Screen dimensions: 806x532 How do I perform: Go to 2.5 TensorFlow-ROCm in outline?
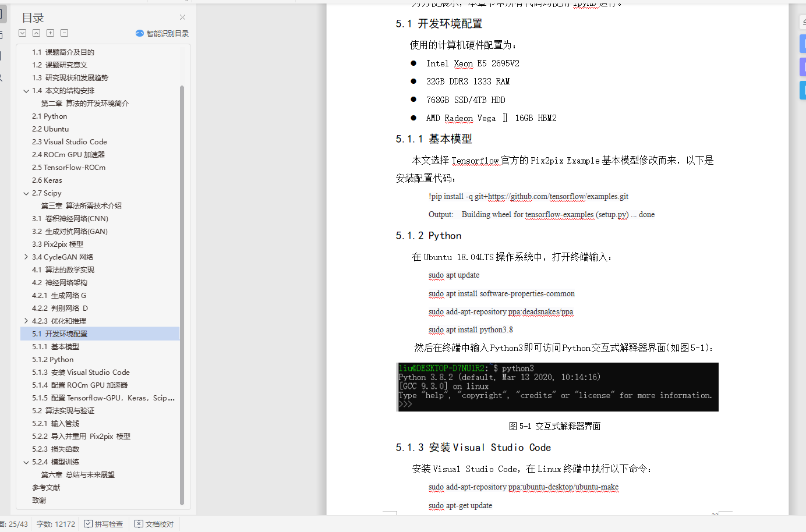pos(69,168)
